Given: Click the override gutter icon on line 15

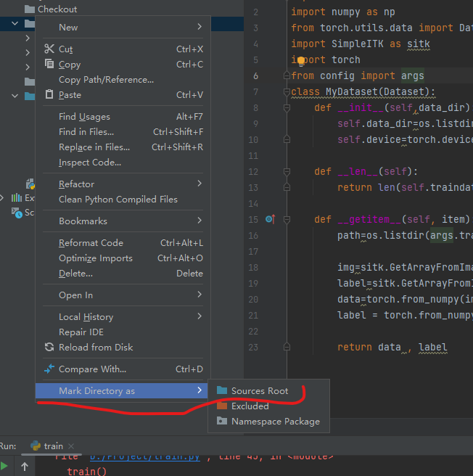Looking at the screenshot, I should [270, 219].
